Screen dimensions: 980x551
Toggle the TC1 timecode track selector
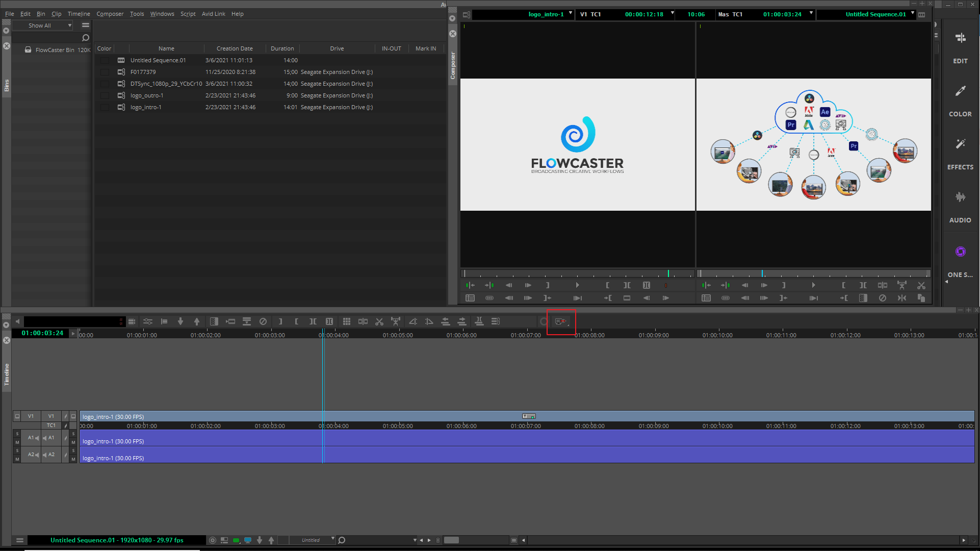point(51,425)
